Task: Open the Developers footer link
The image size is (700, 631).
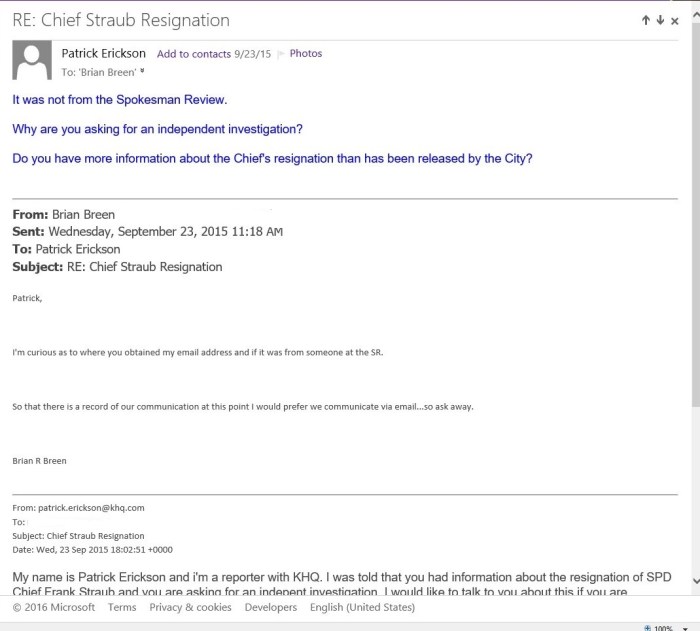Action: tap(271, 607)
